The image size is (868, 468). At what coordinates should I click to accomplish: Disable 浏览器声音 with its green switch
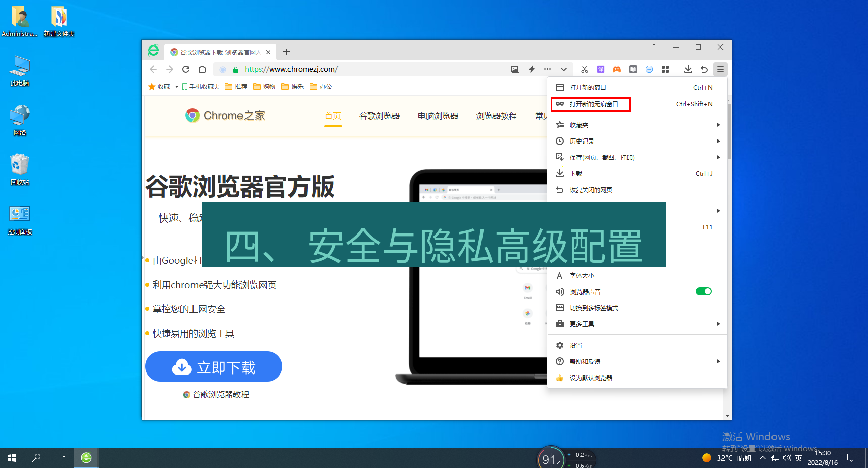point(703,291)
